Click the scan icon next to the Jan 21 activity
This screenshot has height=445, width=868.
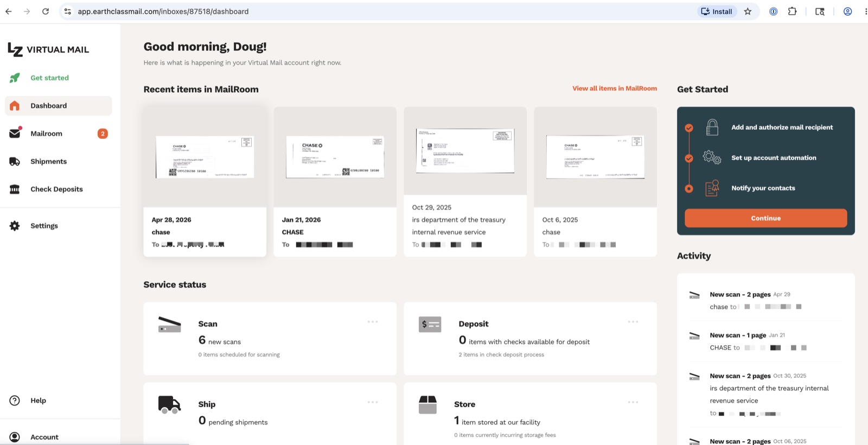point(694,336)
